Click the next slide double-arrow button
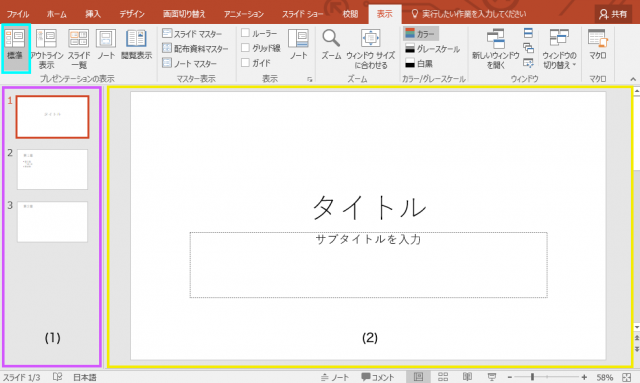The height and width of the screenshot is (383, 640). [636, 349]
